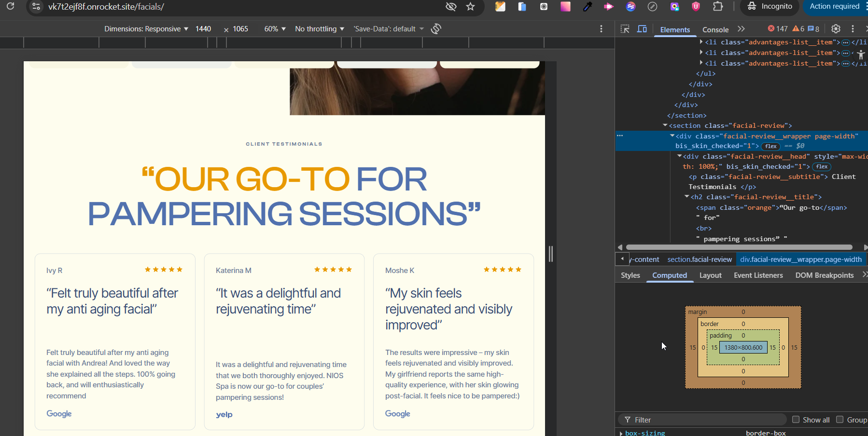The height and width of the screenshot is (436, 868).
Task: Bookmark this page with the star icon
Action: click(471, 7)
